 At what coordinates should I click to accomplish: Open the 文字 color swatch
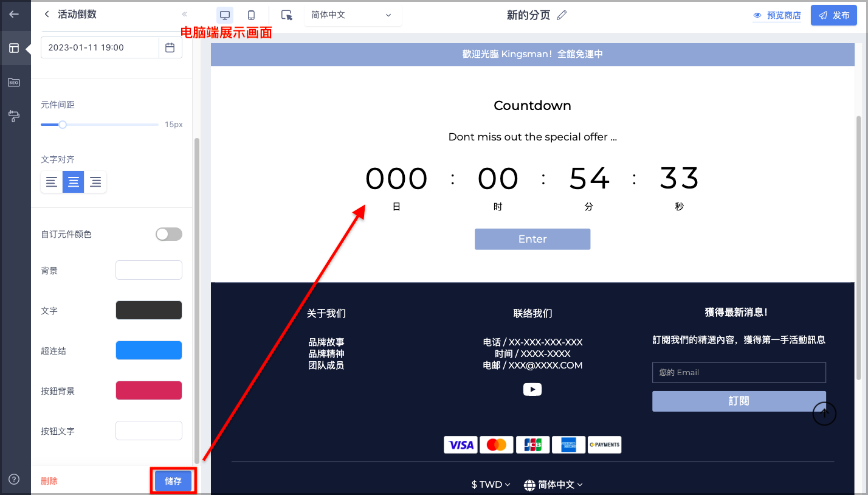click(x=149, y=310)
